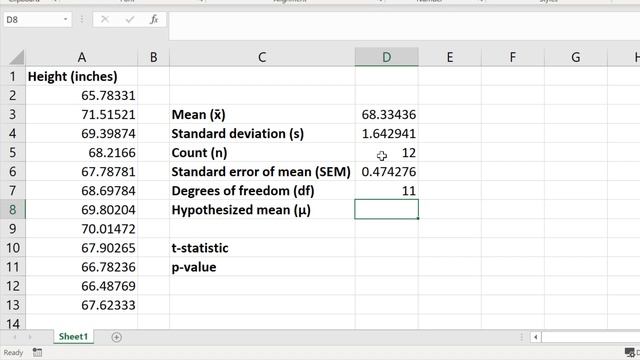Click cell with value 68.2166
The image size is (640, 360).
click(x=82, y=153)
